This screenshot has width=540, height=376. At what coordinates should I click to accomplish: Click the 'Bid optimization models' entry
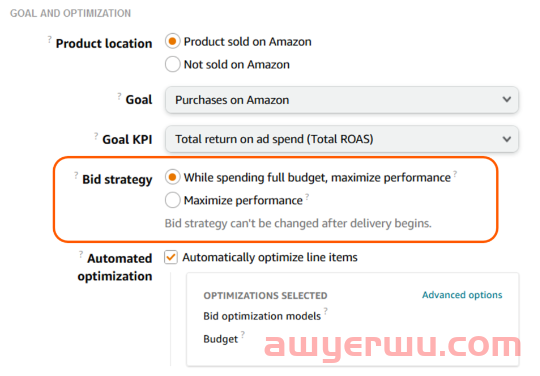coord(262,316)
